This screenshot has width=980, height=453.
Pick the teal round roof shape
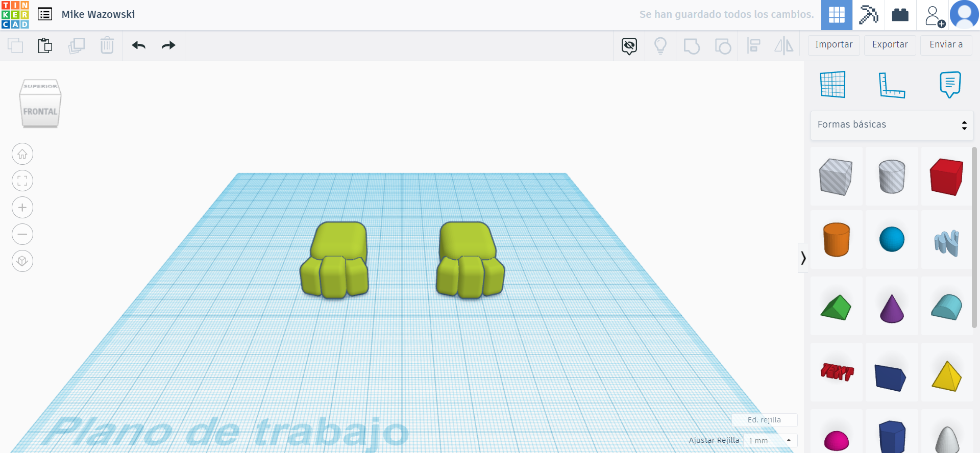(947, 307)
